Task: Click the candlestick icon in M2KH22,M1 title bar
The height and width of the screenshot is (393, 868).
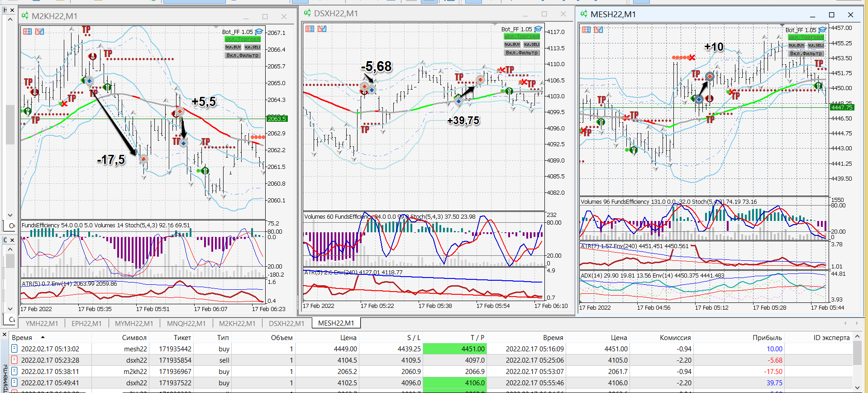Action: (x=25, y=16)
